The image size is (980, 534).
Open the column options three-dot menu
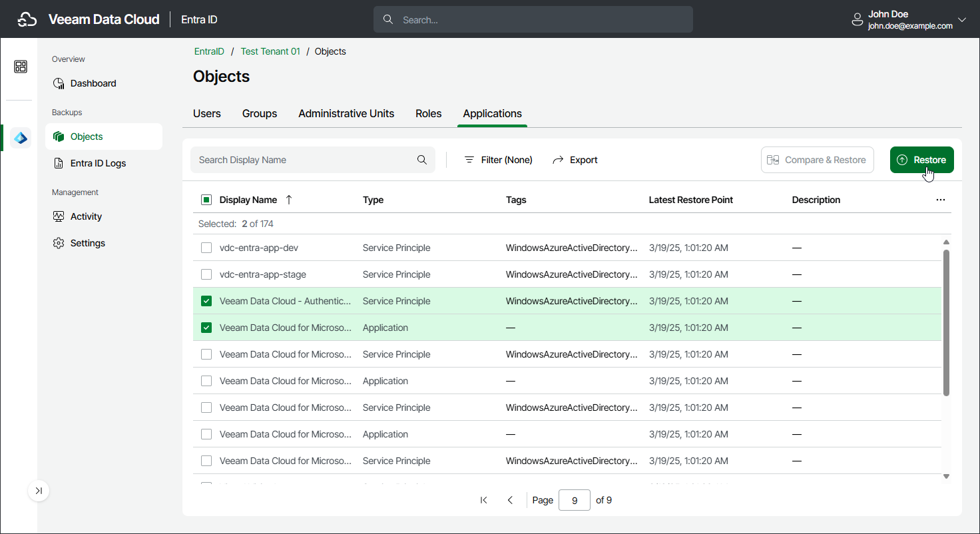(941, 200)
